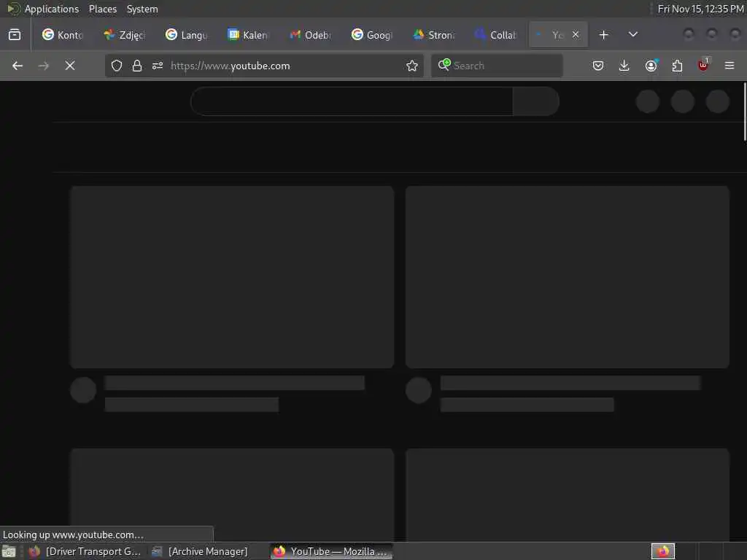Open the Places menu
Viewport: 747px width, 560px height.
point(103,9)
